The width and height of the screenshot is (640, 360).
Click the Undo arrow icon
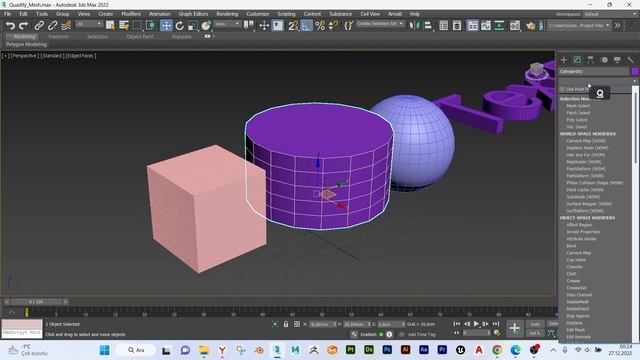pos(10,26)
